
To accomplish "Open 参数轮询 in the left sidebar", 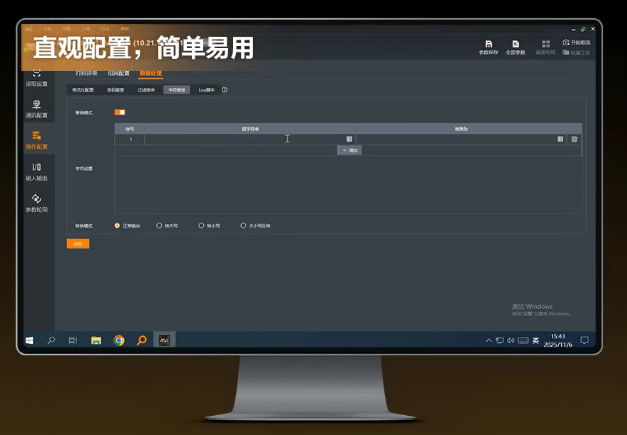I will click(x=36, y=202).
